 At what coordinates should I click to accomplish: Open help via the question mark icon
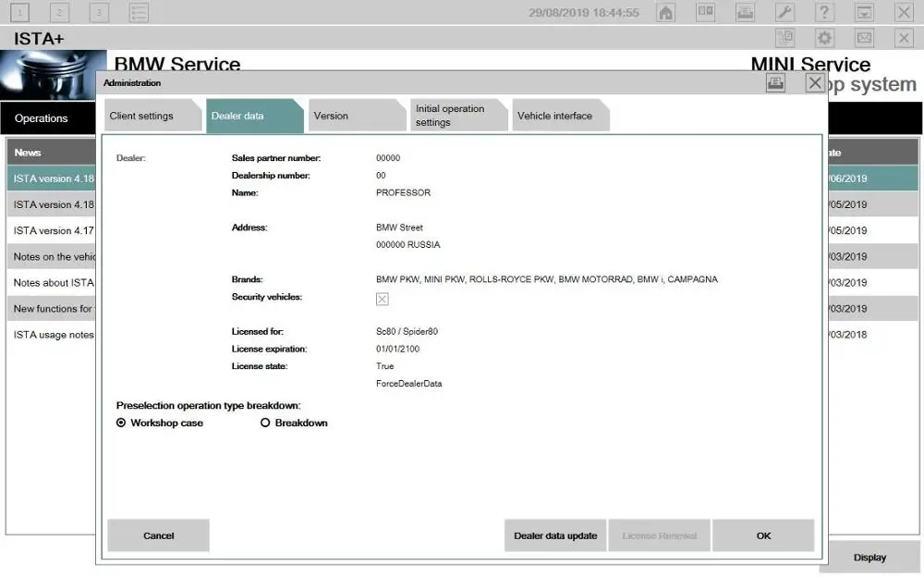[824, 12]
